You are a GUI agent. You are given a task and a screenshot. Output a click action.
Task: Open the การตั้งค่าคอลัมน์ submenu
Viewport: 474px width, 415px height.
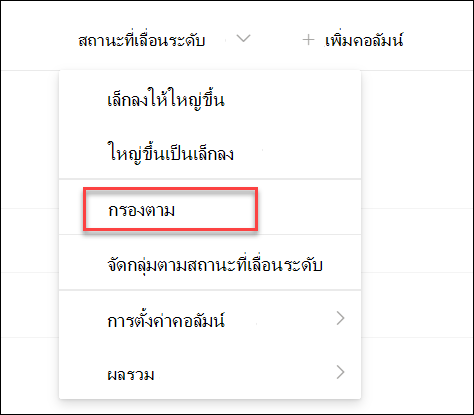point(210,319)
